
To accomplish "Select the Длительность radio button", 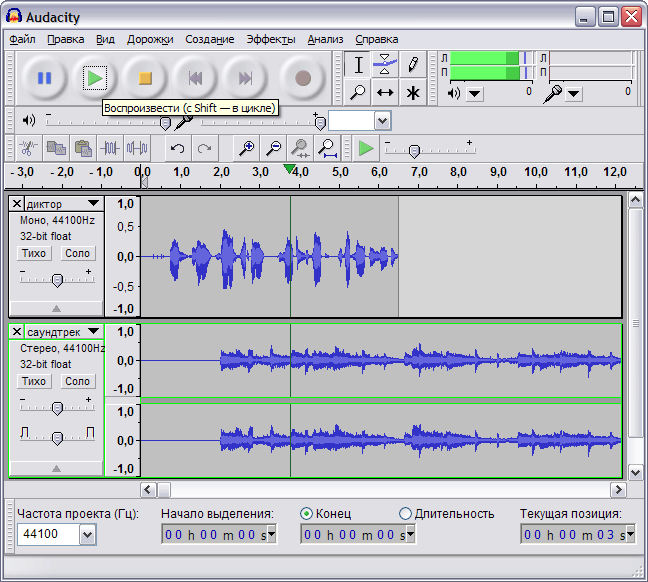I will [405, 514].
